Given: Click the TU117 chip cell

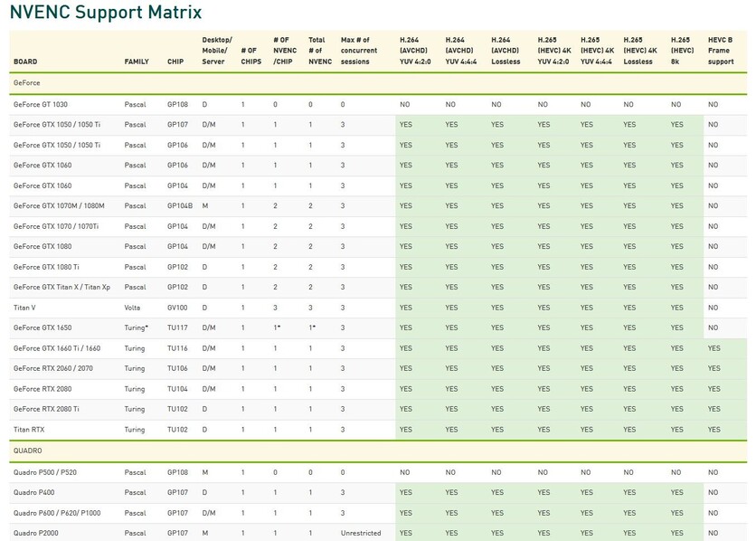Looking at the screenshot, I should click(177, 327).
